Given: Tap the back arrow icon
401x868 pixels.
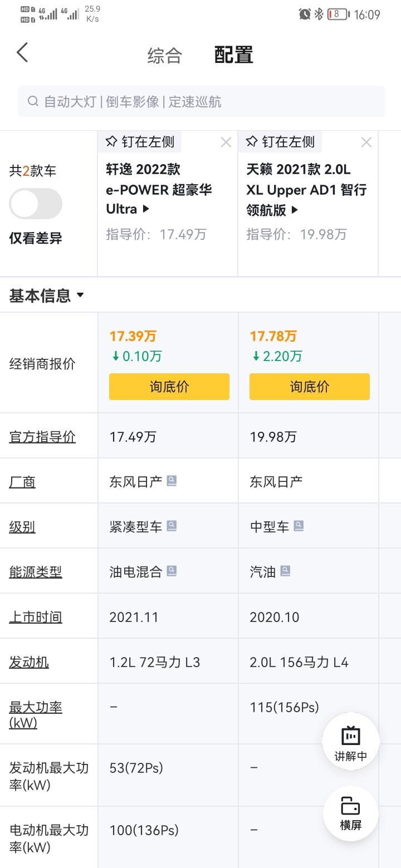Looking at the screenshot, I should [x=22, y=53].
